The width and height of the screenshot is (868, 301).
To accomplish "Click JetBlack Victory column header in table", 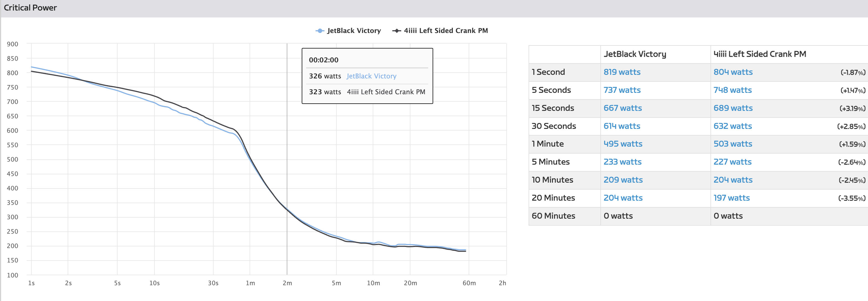I will [x=634, y=54].
